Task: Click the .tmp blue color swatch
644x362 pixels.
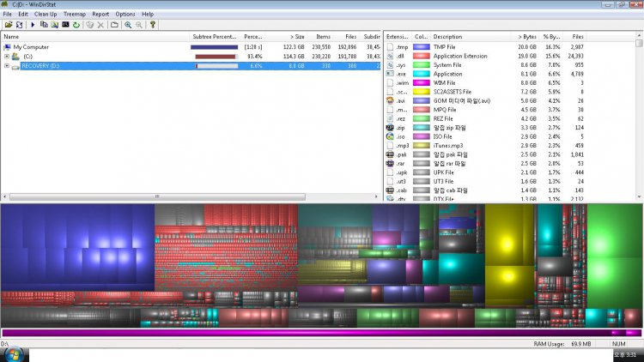Action: (x=422, y=47)
